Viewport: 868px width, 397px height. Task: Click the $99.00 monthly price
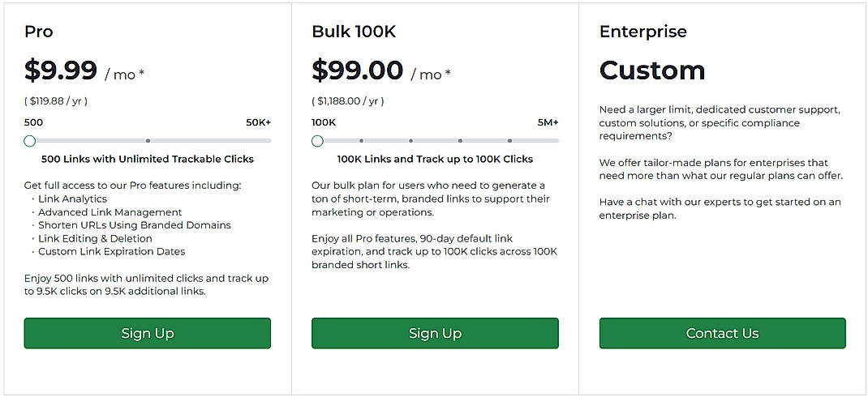tap(357, 70)
